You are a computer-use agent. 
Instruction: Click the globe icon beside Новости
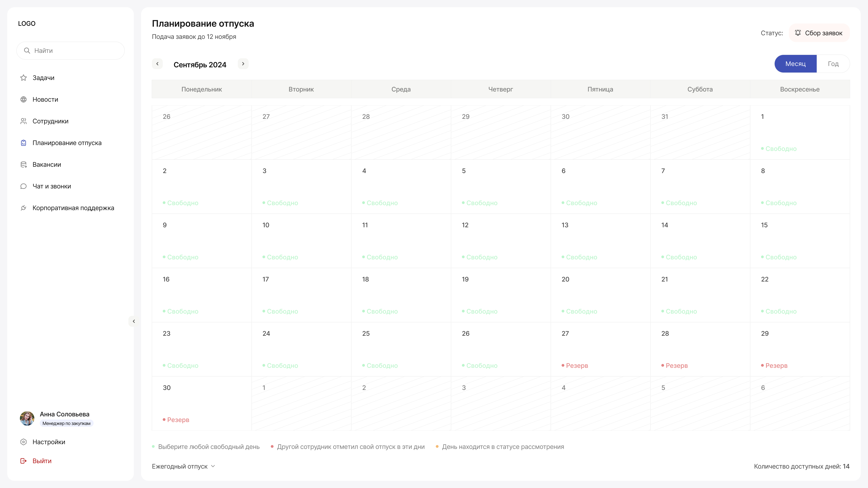tap(24, 99)
